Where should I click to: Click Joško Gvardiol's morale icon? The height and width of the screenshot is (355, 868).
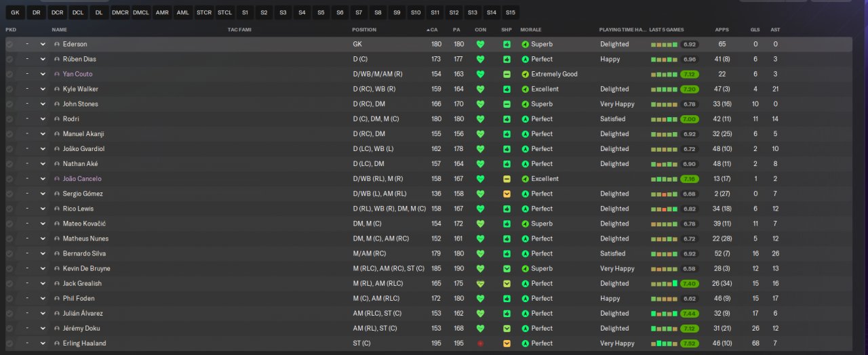525,149
